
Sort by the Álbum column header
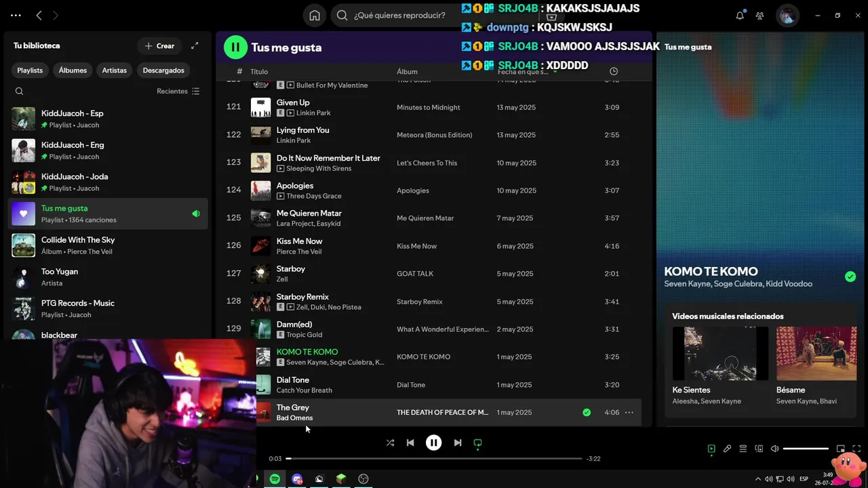(x=407, y=71)
